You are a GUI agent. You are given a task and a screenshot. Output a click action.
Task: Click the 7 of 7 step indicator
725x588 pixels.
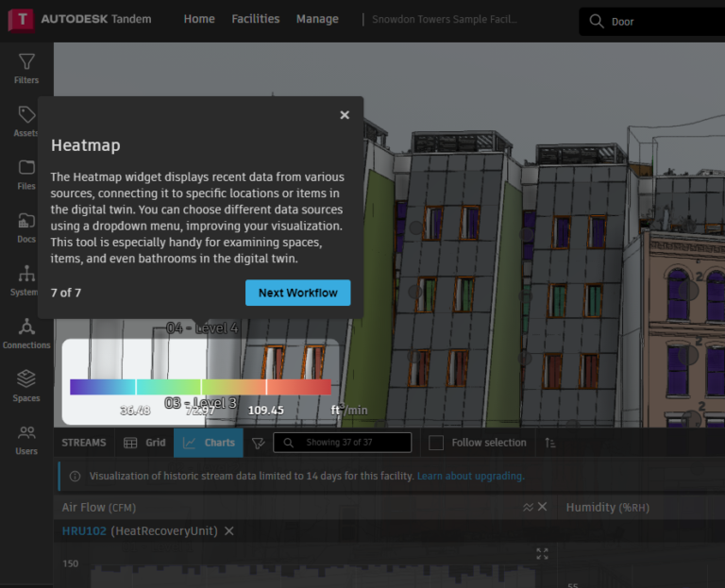point(66,293)
